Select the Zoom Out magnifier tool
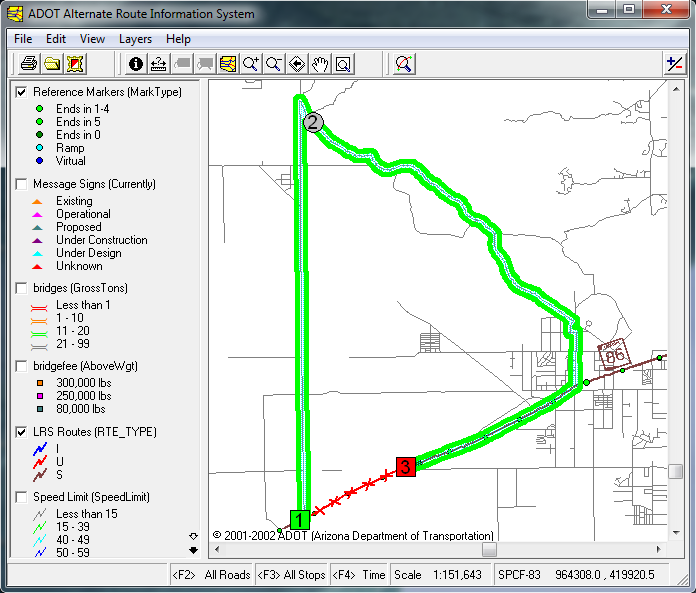 click(x=274, y=64)
